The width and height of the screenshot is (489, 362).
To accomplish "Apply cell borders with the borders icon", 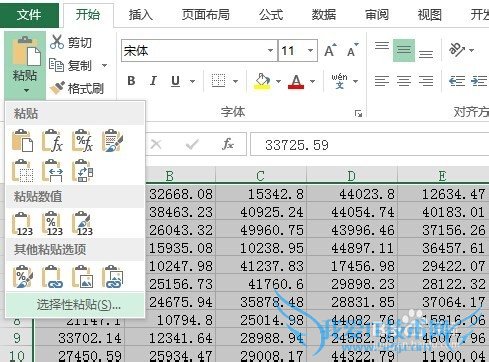I will coord(219,81).
